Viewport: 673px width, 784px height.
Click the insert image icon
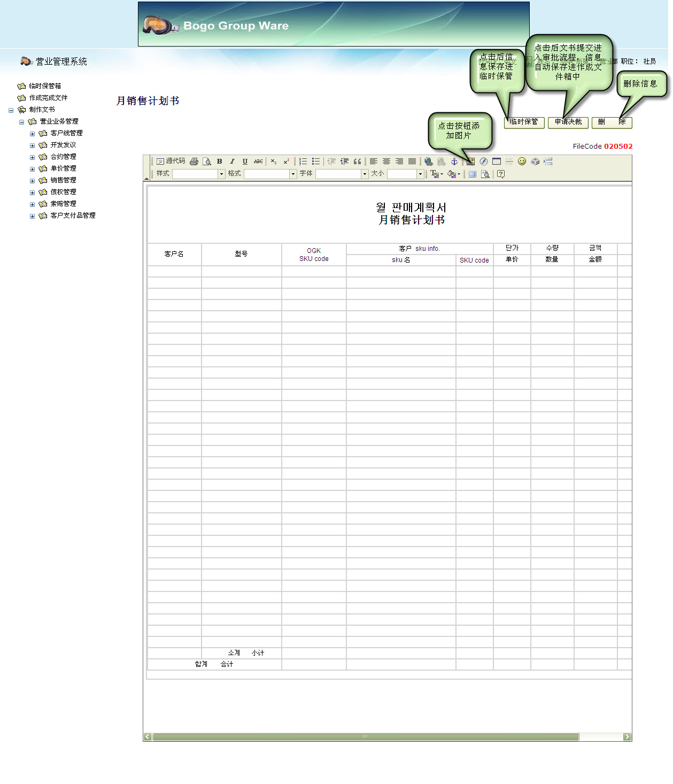(x=470, y=162)
